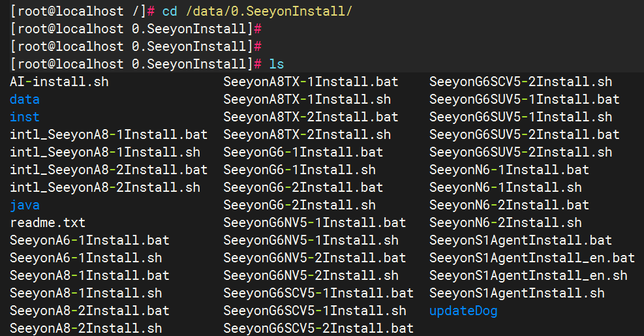This screenshot has height=336, width=644.
Task: Click intl_SeeyonA8-1Install.sh in the listing
Action: coord(105,153)
